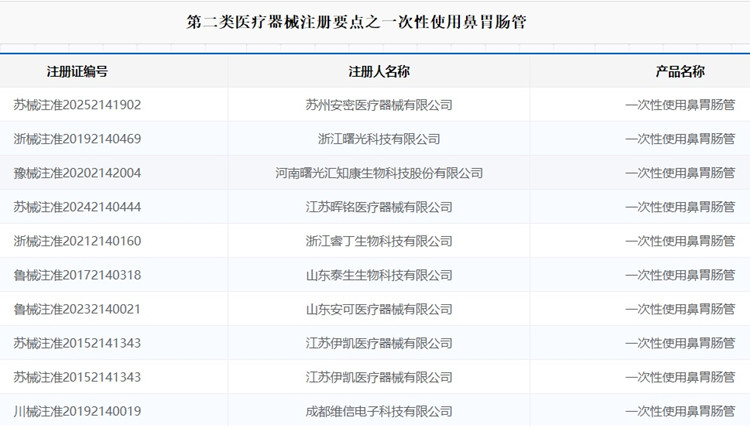Viewport: 750px width, 431px height.
Task: Open registration number 川械注准20192140019
Action: [x=77, y=411]
